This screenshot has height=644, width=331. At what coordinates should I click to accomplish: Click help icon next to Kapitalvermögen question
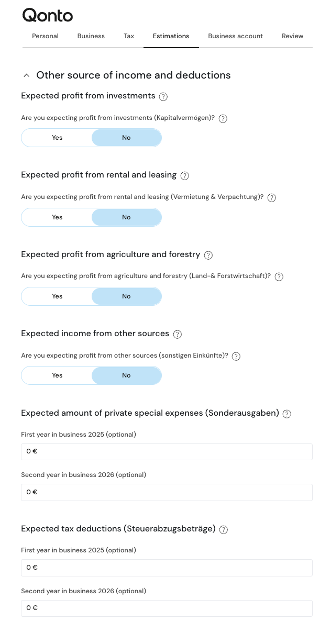point(223,119)
